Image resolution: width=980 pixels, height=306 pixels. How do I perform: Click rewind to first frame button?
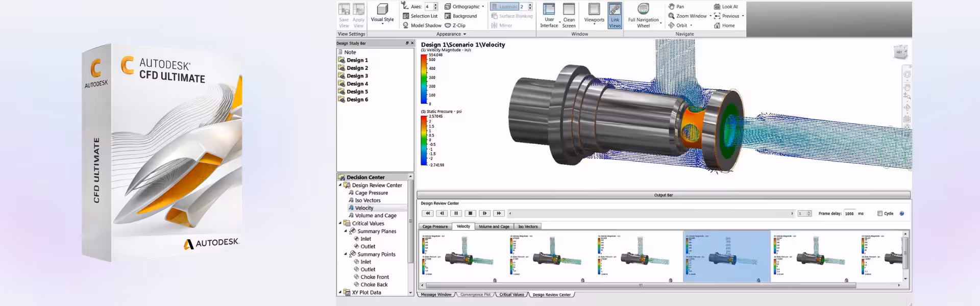[x=428, y=213]
